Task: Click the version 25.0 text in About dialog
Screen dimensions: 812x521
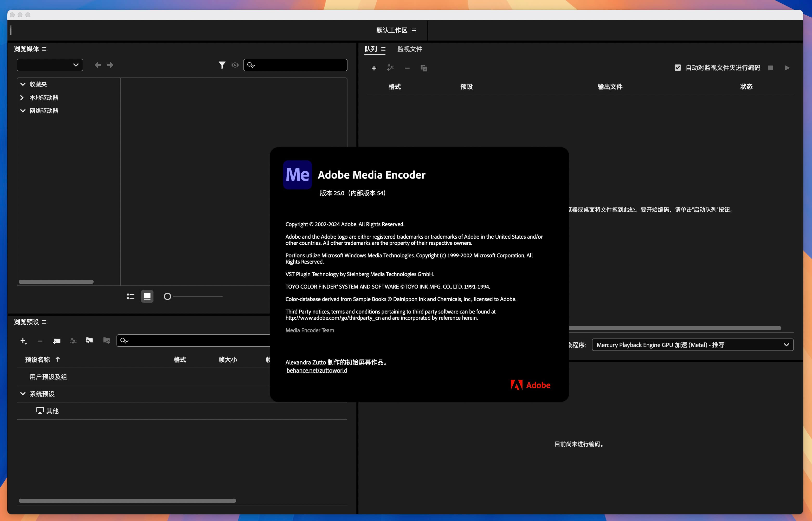Action: (x=353, y=193)
